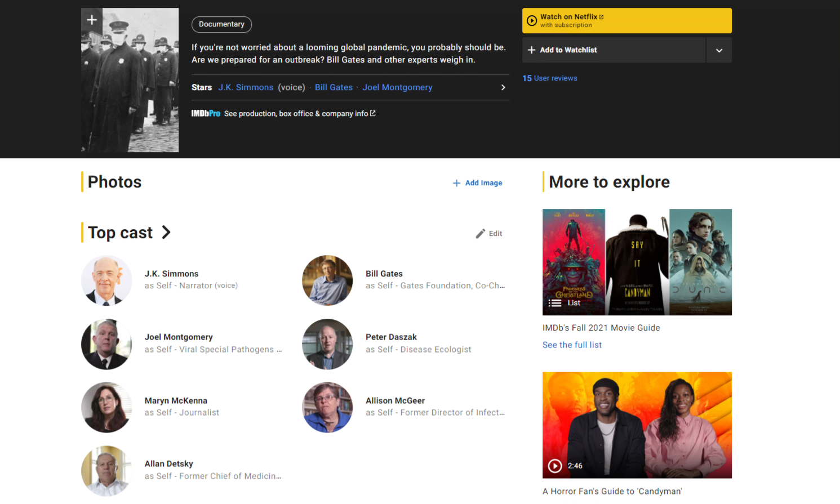Click 'as Self - Gates Foundation' character text
840x504 pixels.
[x=435, y=286]
